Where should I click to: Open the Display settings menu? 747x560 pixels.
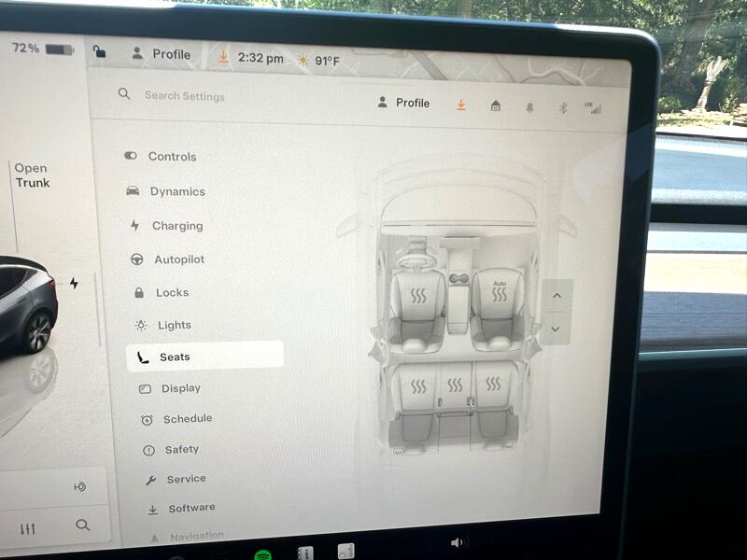point(180,388)
